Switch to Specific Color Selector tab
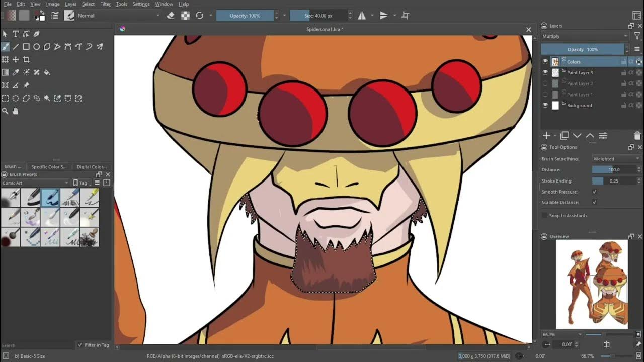644x362 pixels. point(49,167)
